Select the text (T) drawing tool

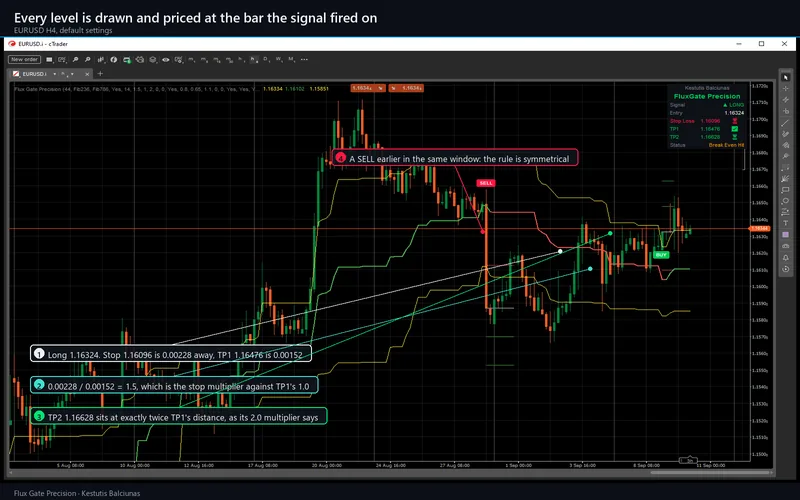pos(785,223)
